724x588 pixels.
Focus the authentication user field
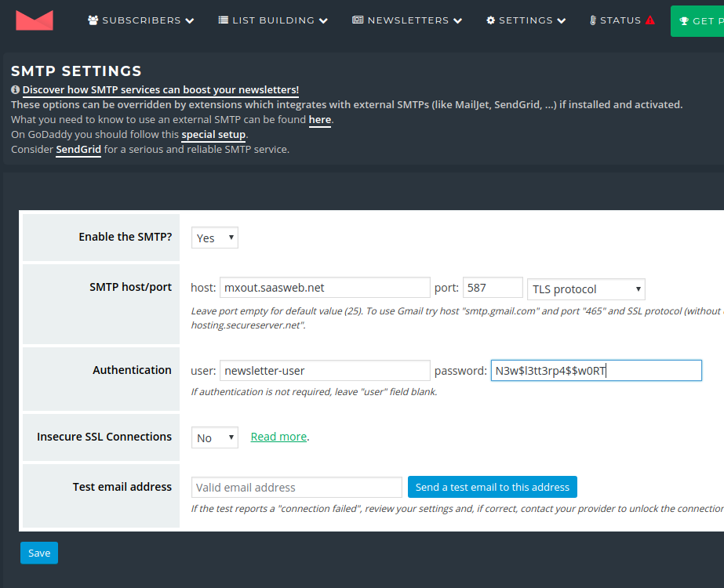click(x=325, y=371)
